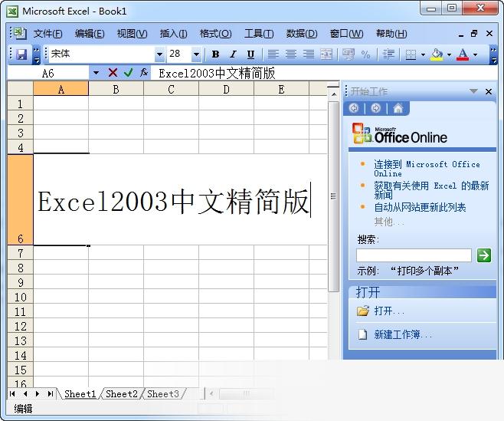Switch to Sheet2 tab
This screenshot has width=504, height=421.
coord(122,394)
